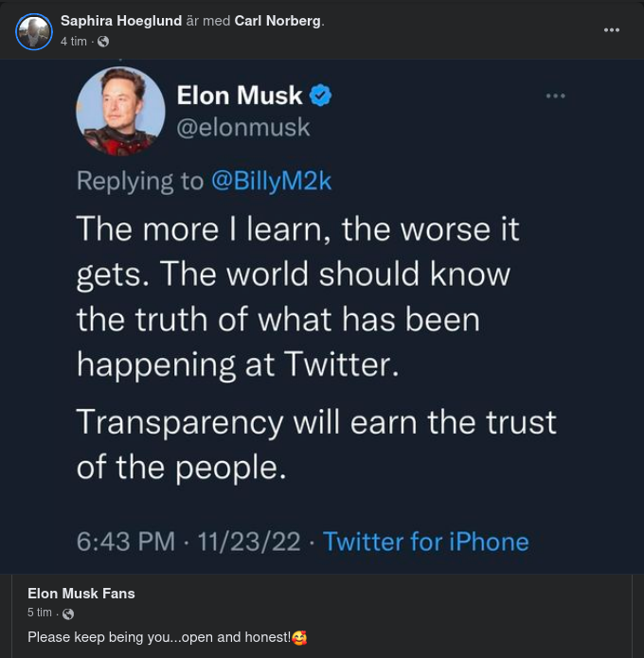Open the post options three-dot menu

612,30
